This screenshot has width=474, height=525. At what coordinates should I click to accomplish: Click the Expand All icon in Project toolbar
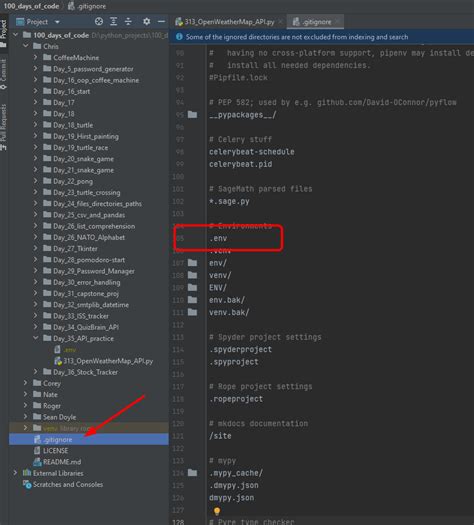pyautogui.click(x=113, y=22)
